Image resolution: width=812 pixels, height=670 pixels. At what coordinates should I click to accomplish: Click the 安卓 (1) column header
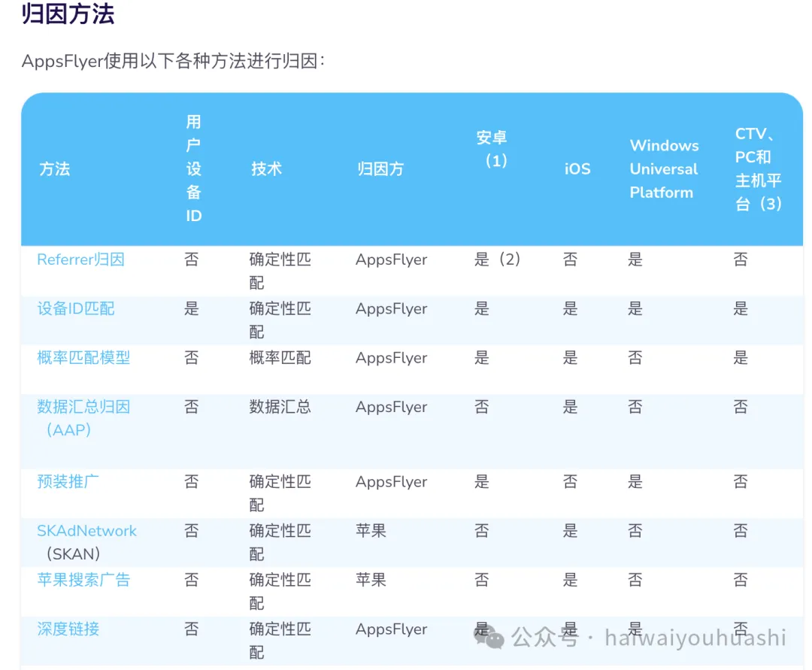492,149
